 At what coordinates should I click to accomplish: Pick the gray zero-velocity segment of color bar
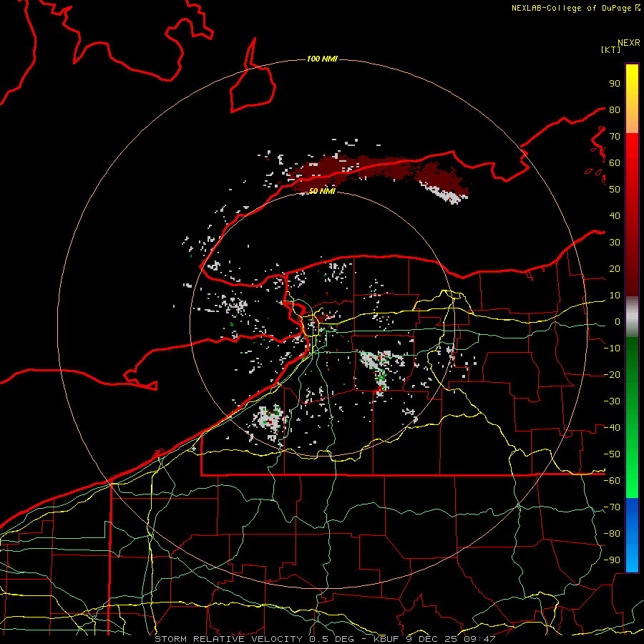tap(632, 316)
